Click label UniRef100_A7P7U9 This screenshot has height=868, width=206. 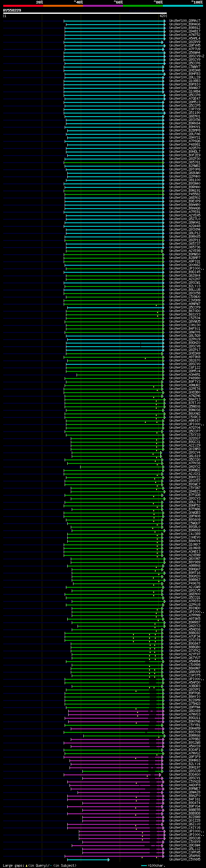[x=185, y=49]
